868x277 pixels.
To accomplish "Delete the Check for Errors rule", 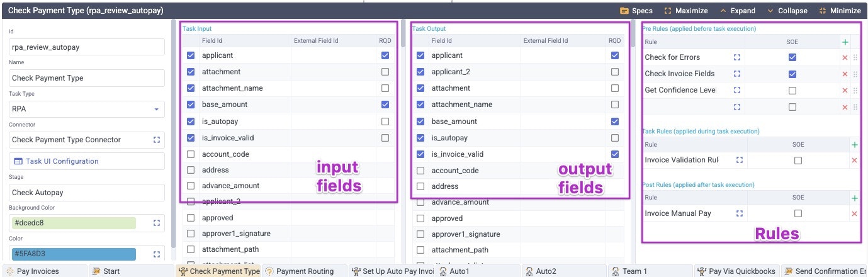I will click(x=845, y=57).
